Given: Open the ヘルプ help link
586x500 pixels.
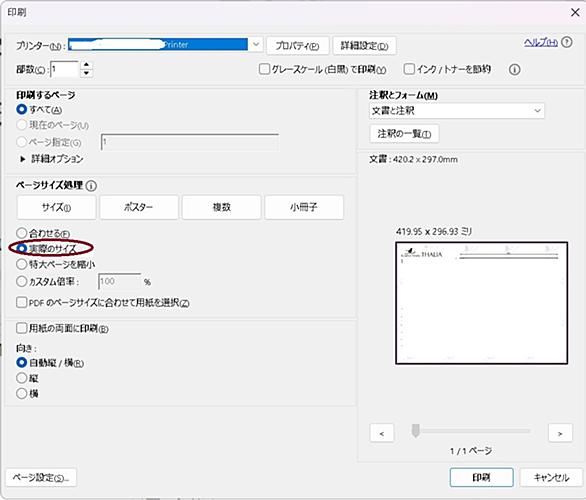Looking at the screenshot, I should [x=541, y=42].
